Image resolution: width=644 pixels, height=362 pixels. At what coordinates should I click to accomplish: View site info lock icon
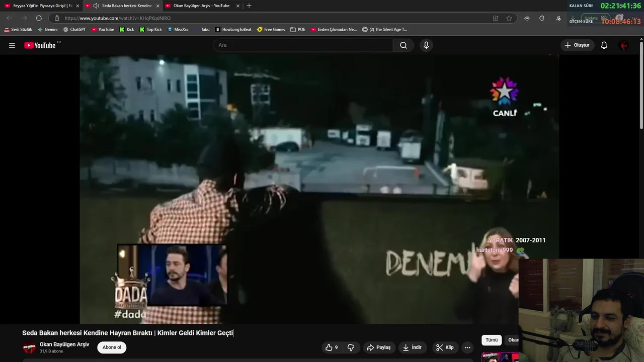click(57, 18)
